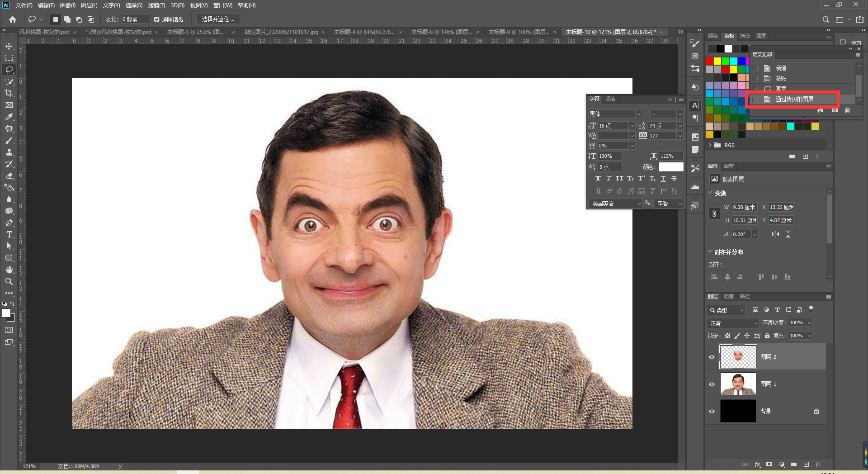The image size is (868, 474).
Task: Open the 黑体 font family dropdown
Action: (639, 114)
